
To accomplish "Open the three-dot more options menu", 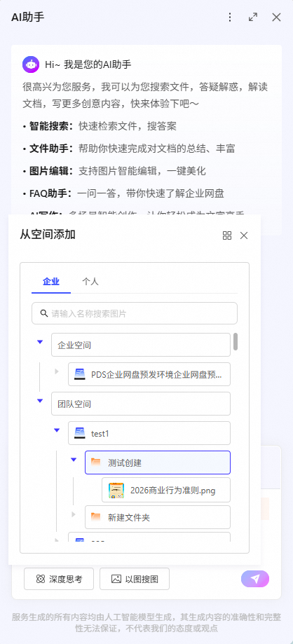I will coord(230,18).
